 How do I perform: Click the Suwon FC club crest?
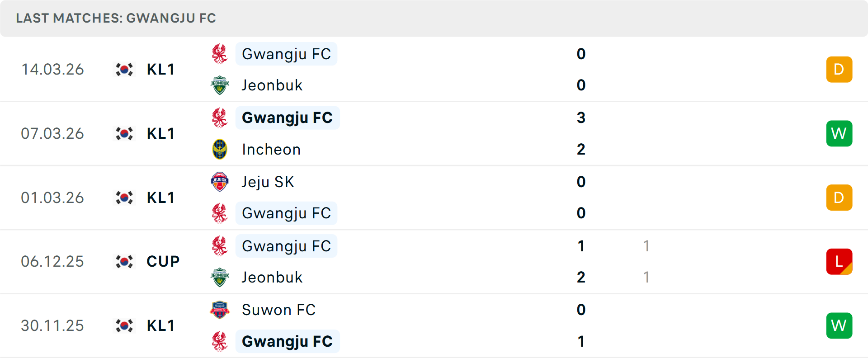coord(220,310)
